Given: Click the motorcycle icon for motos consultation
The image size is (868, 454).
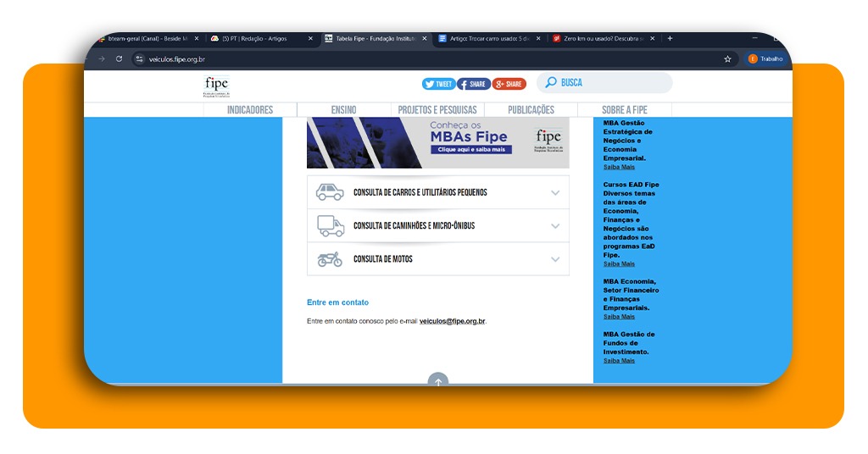Looking at the screenshot, I should pos(330,259).
